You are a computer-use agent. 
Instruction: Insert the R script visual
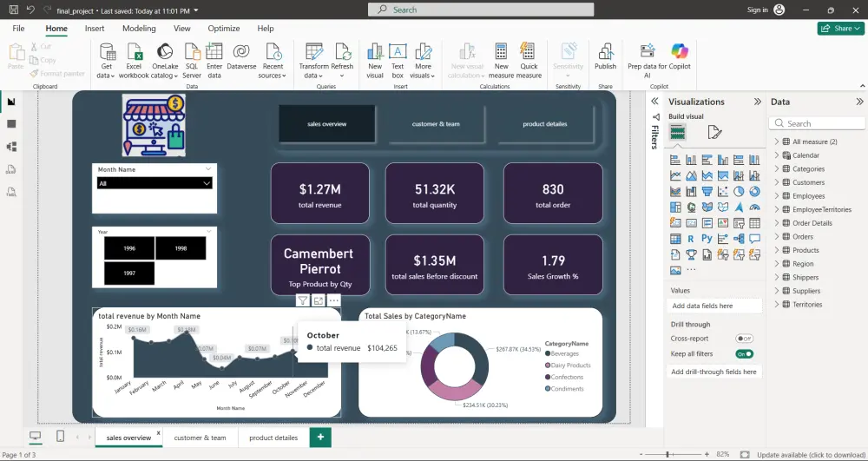691,239
